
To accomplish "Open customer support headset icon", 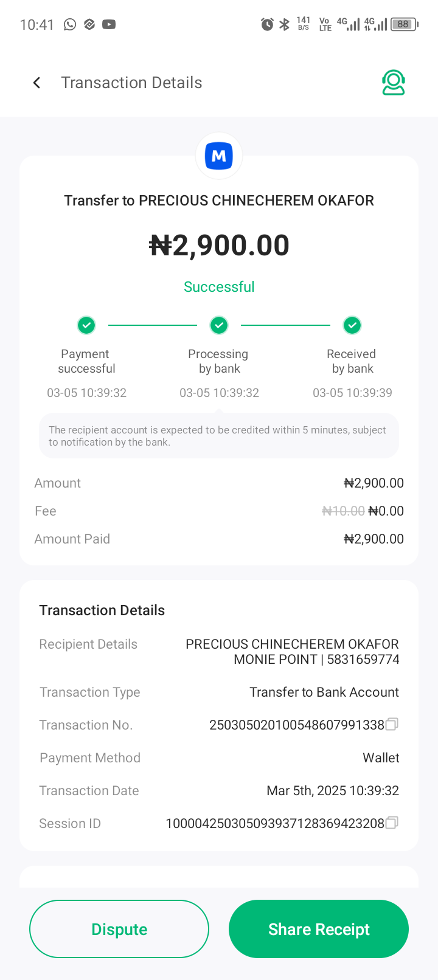I will point(394,83).
